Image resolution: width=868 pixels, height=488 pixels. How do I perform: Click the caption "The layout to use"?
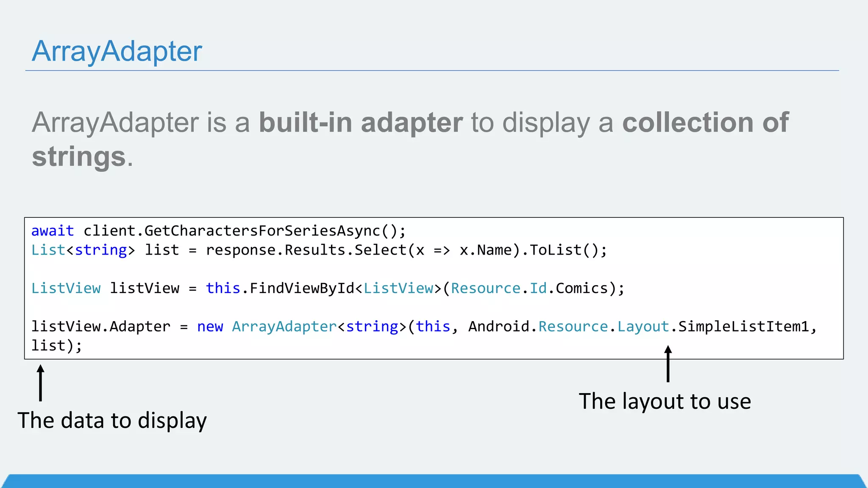click(x=665, y=401)
